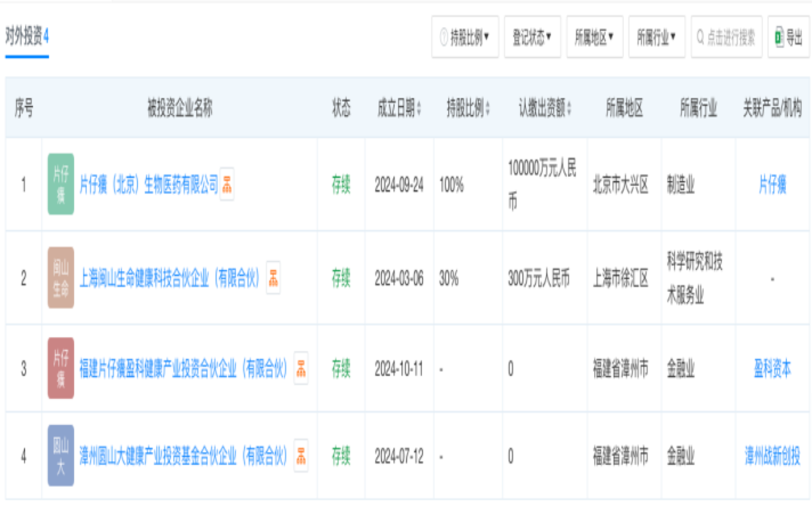Open the 登记状态 filter dropdown
812x523 pixels.
coord(532,37)
